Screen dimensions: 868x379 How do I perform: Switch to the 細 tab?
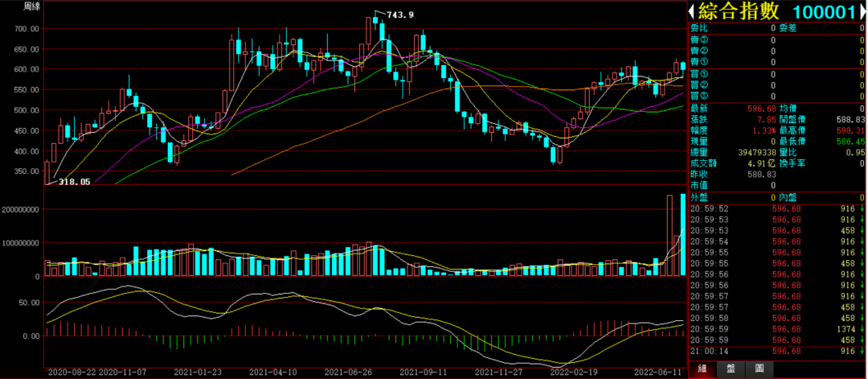(x=702, y=368)
